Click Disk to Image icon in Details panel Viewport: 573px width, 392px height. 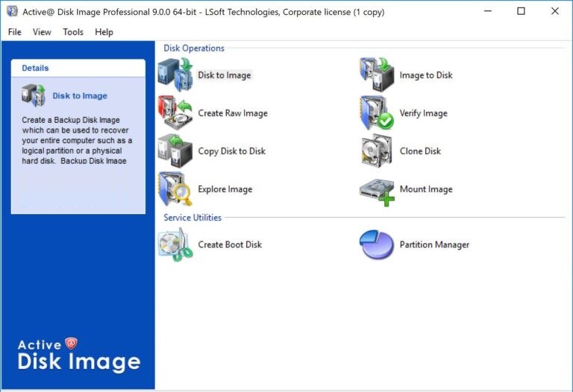point(34,95)
